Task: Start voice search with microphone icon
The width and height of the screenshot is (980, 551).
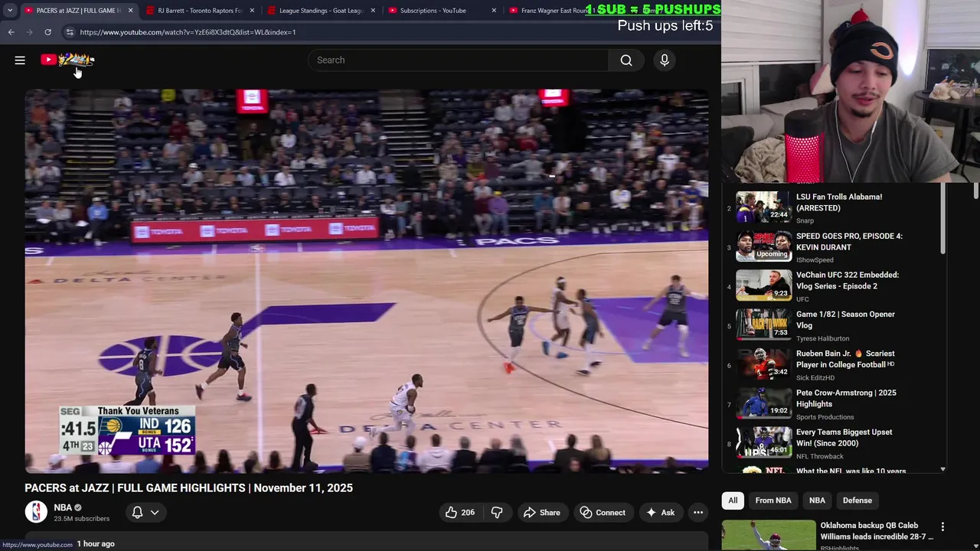Action: [665, 60]
